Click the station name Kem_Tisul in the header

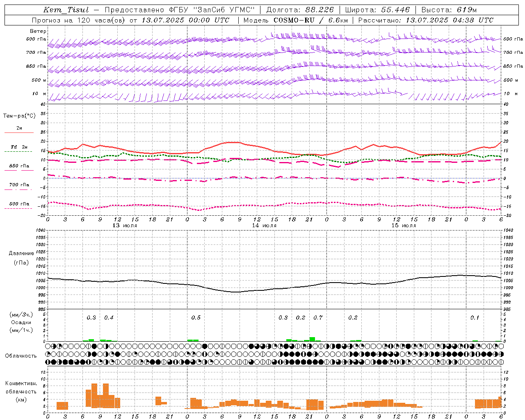pyautogui.click(x=66, y=10)
